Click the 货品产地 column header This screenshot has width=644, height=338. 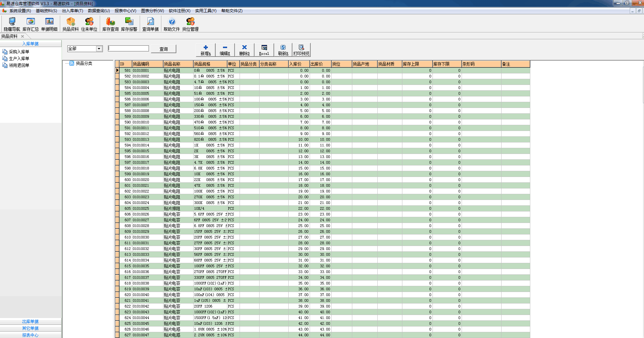click(x=364, y=64)
